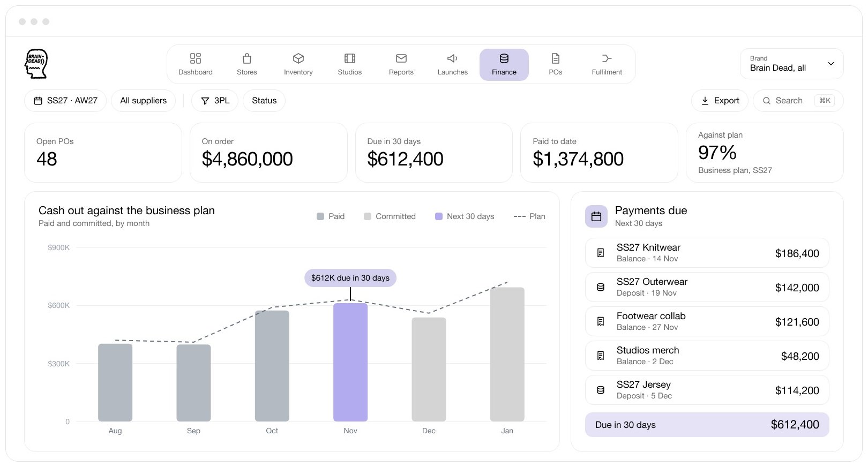The width and height of the screenshot is (868, 467).
Task: Click the Inventory box icon
Action: tap(298, 58)
